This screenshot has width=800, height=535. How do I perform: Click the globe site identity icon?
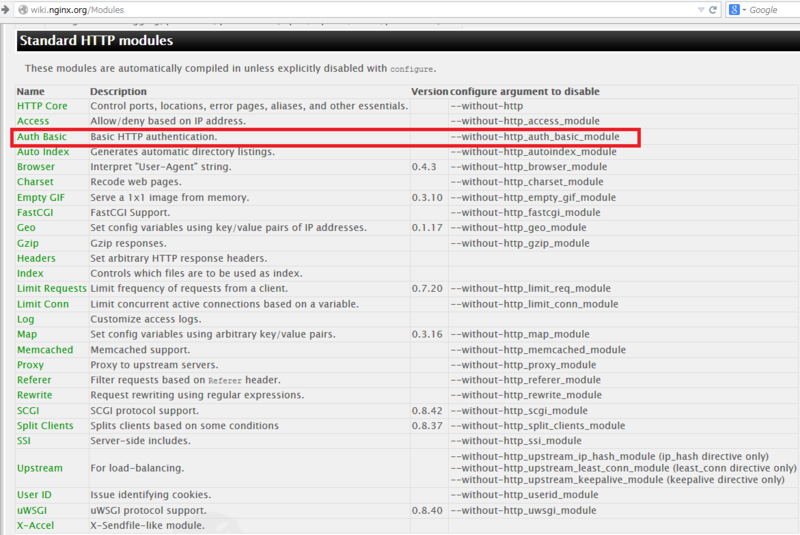[23, 10]
